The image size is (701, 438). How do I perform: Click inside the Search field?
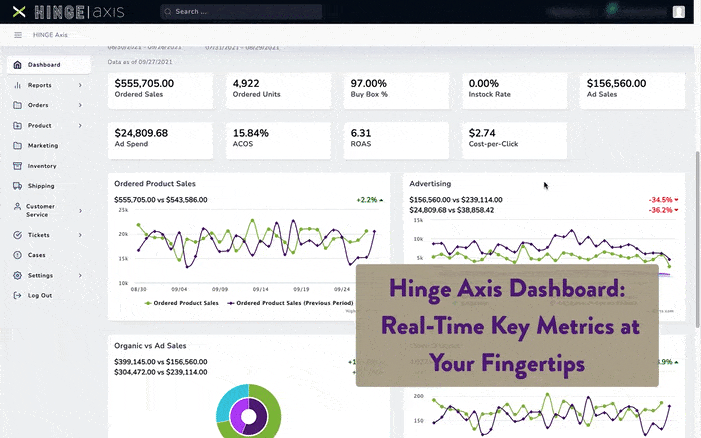click(x=241, y=12)
